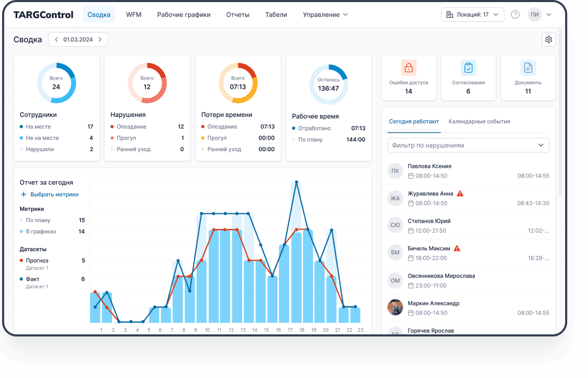The image size is (588, 378).
Task: Open the WFM tab
Action: (133, 15)
